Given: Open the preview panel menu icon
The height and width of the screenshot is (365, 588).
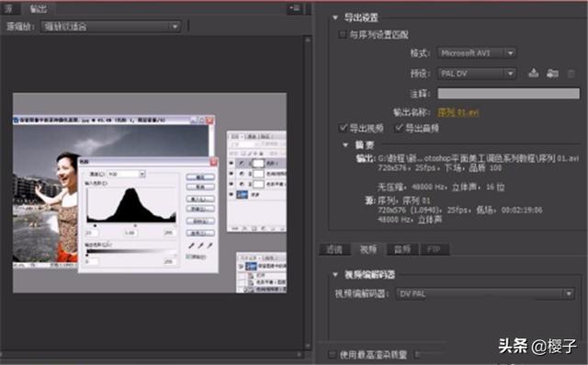Looking at the screenshot, I should (x=294, y=8).
